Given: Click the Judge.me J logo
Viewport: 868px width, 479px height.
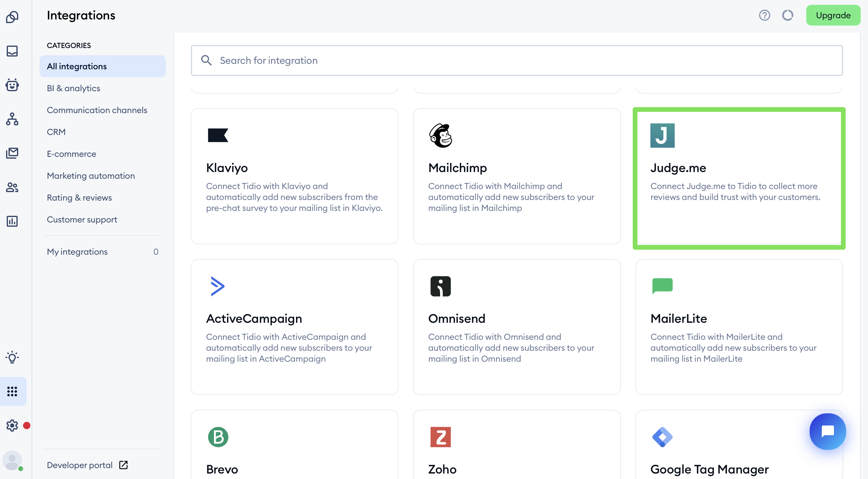Looking at the screenshot, I should 663,135.
